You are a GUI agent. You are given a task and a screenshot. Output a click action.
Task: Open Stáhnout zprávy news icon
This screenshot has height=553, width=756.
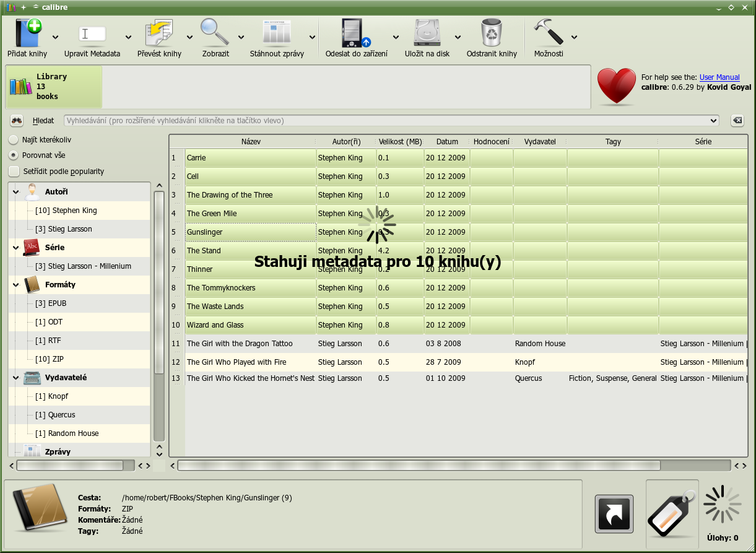pyautogui.click(x=277, y=33)
